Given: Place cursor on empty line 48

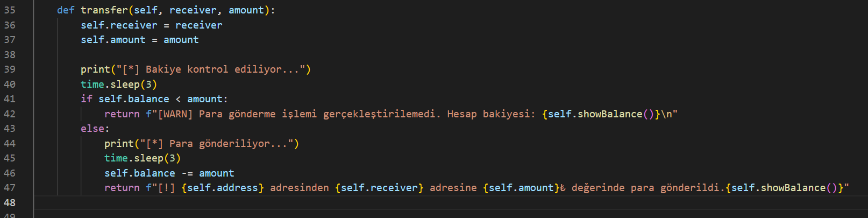Looking at the screenshot, I should click(x=323, y=203).
